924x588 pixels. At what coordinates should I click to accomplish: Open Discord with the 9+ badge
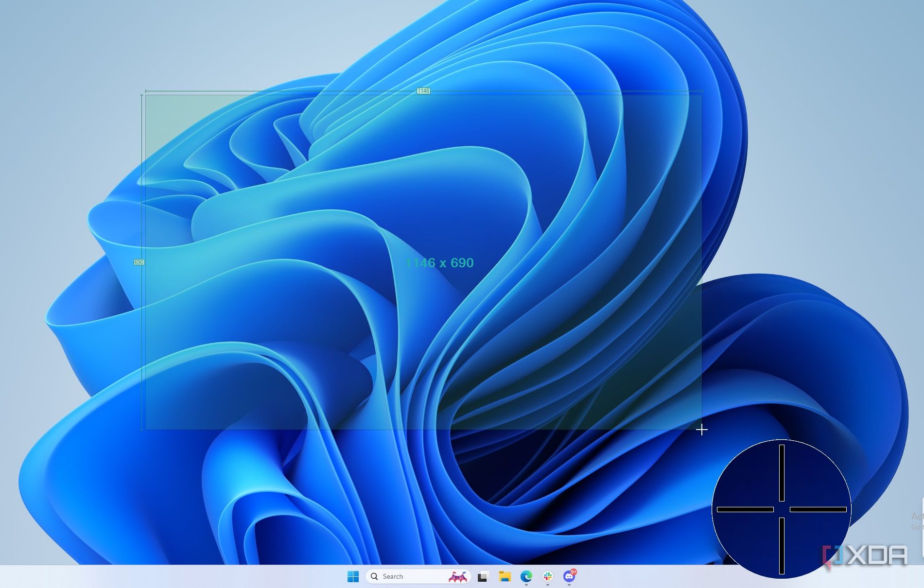tap(569, 576)
